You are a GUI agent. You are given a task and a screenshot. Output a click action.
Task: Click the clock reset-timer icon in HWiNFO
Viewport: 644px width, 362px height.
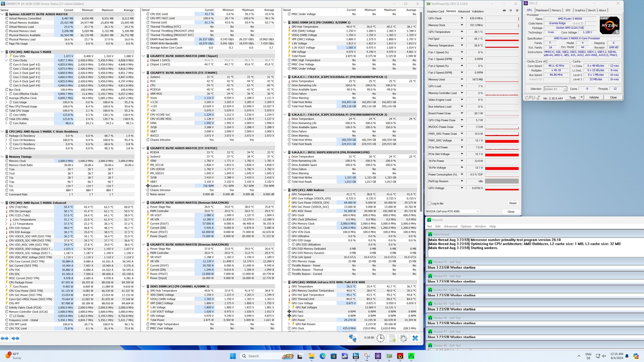point(380,338)
